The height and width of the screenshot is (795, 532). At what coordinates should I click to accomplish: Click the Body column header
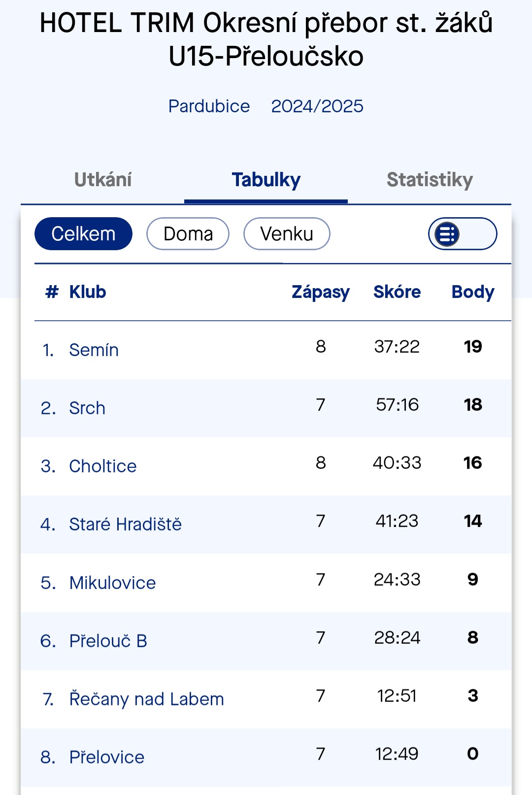point(473,292)
